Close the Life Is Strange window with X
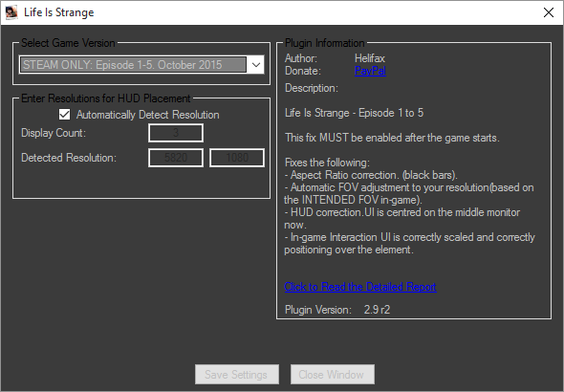The image size is (564, 392). [549, 12]
